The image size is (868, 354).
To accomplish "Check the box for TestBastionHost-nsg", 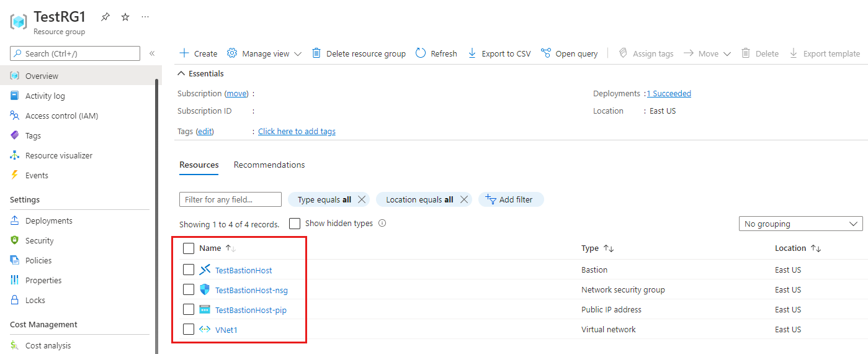I will tap(189, 289).
